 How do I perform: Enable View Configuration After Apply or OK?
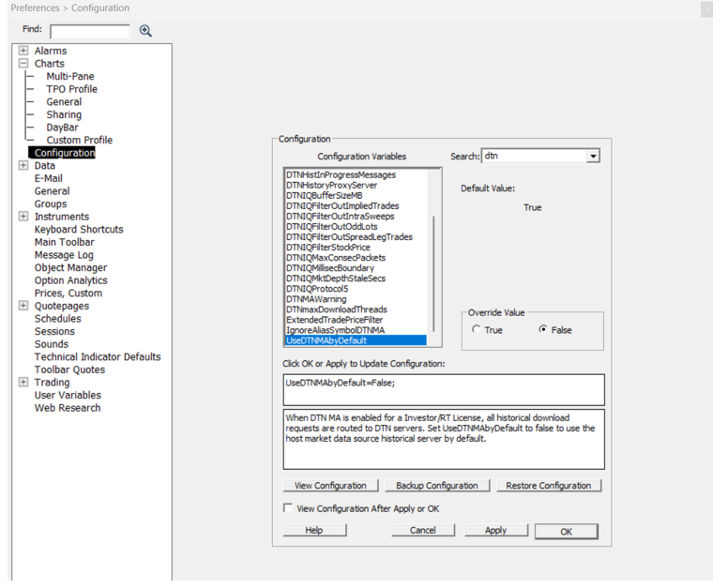[x=289, y=508]
